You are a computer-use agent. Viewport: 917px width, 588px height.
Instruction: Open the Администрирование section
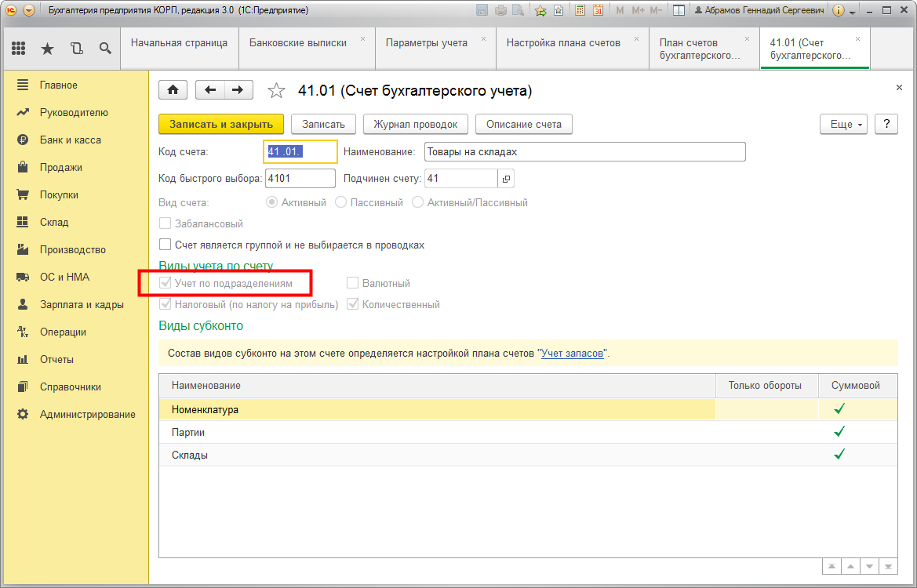click(88, 414)
